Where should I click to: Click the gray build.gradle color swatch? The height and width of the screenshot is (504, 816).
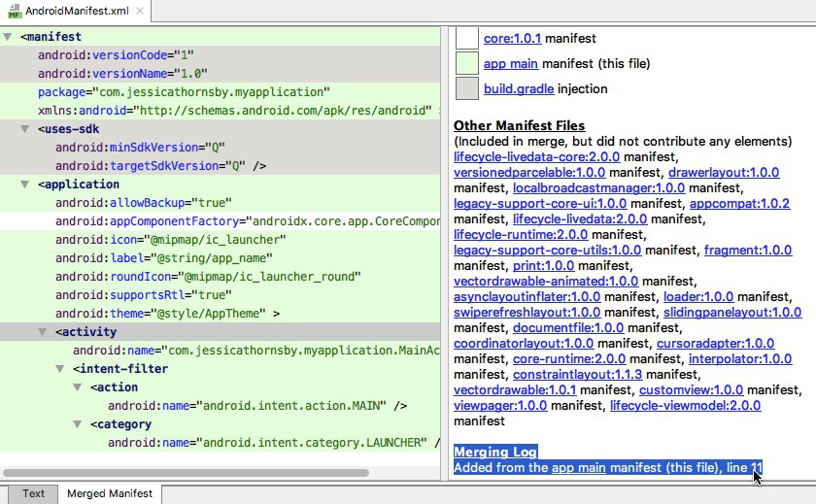[x=467, y=89]
